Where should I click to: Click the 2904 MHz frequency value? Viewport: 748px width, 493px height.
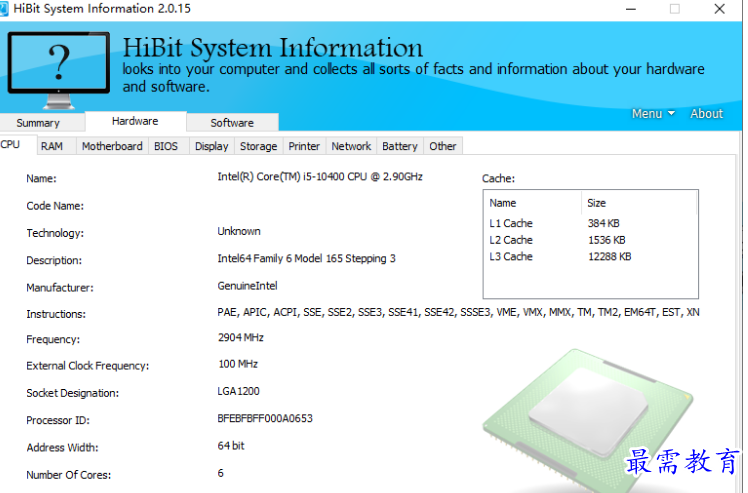coord(240,337)
